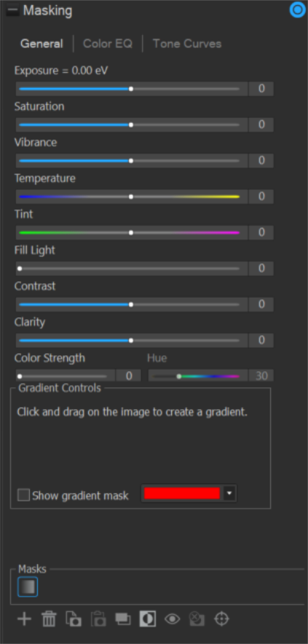Toggle mask visibility with eye icon
The height and width of the screenshot is (644, 308).
click(x=173, y=619)
